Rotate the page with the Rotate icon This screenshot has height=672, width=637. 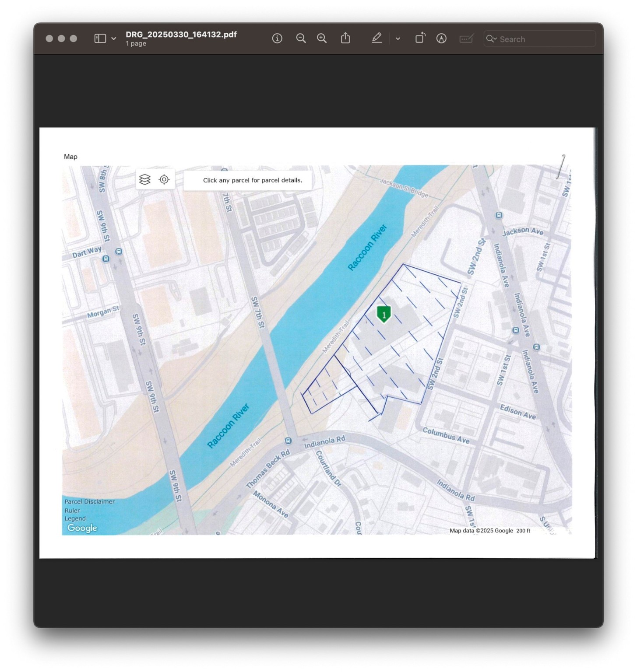pyautogui.click(x=419, y=38)
